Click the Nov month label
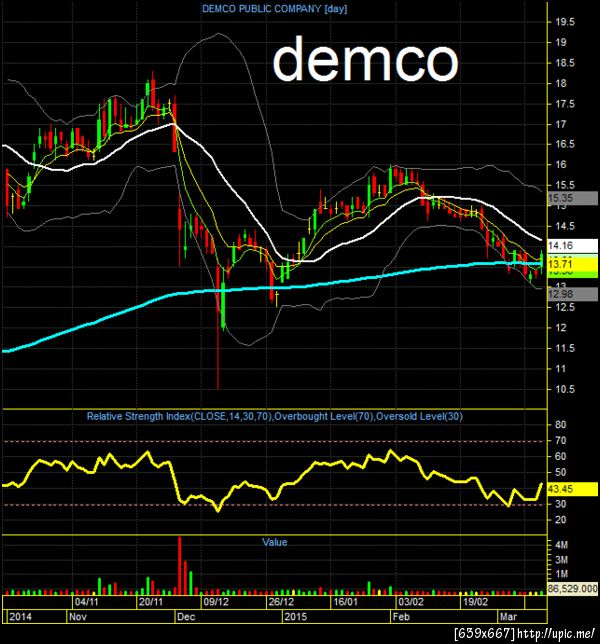600x644 pixels. (x=78, y=616)
